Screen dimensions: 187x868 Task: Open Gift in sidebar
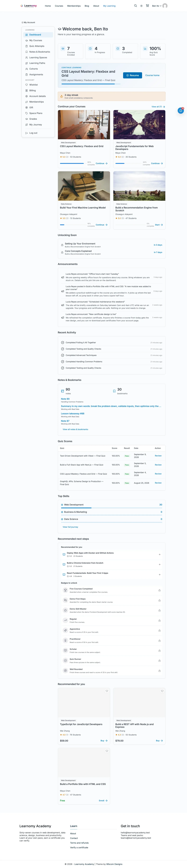(x=38, y=107)
